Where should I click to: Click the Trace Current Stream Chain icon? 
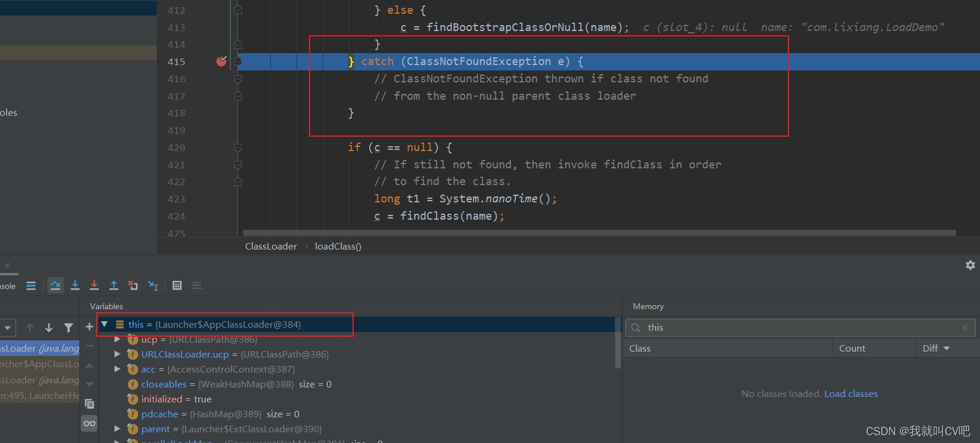[x=197, y=285]
